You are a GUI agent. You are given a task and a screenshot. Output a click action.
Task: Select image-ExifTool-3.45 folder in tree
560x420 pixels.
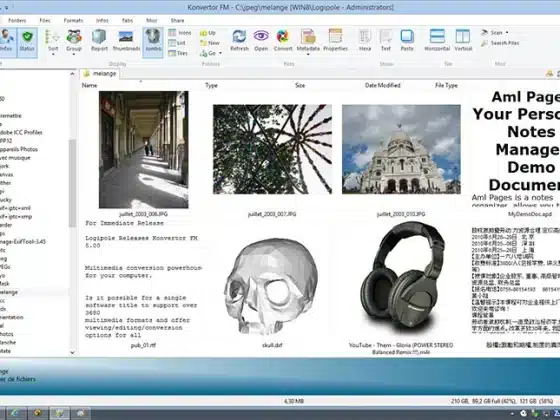click(23, 242)
